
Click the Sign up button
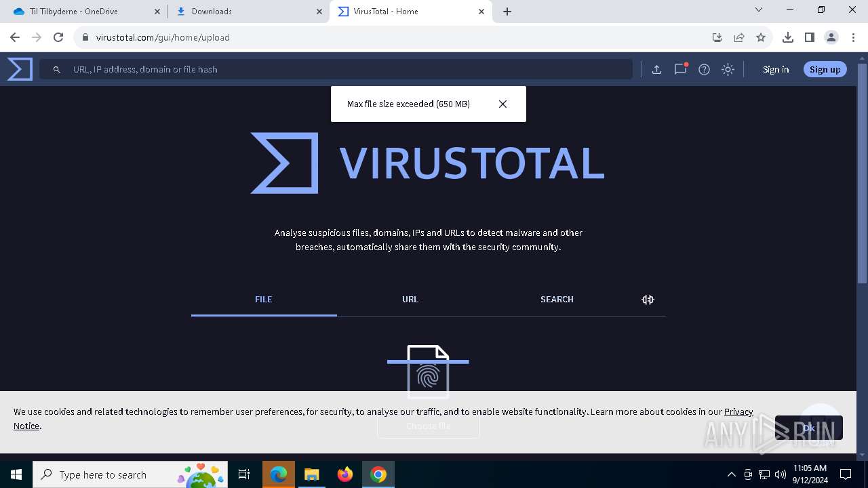825,69
